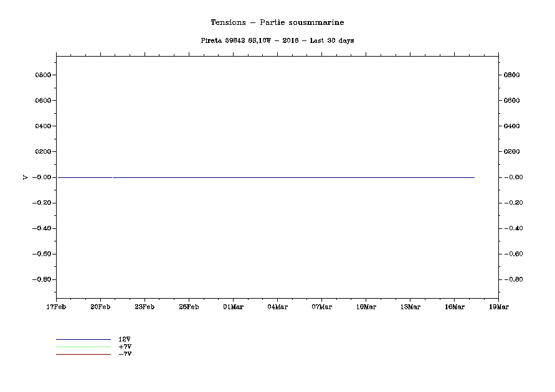The height and width of the screenshot is (392, 555).
Task: Select the +7V legend label
Action: point(125,347)
